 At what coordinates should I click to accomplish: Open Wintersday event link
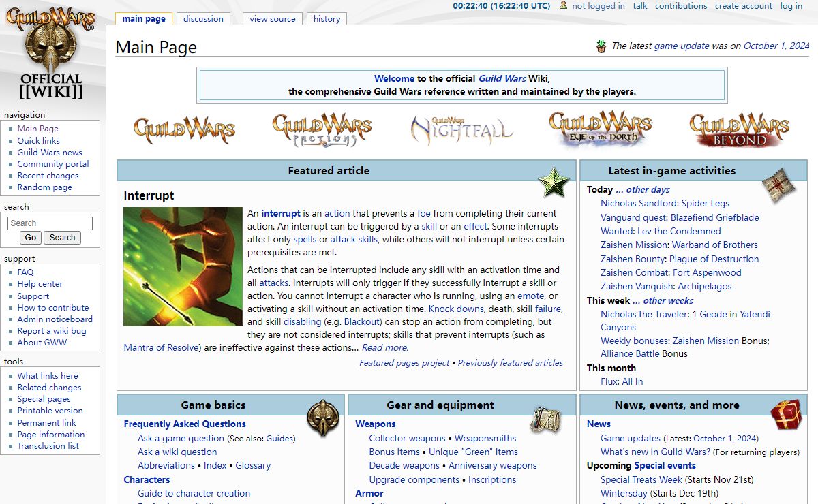pos(624,493)
